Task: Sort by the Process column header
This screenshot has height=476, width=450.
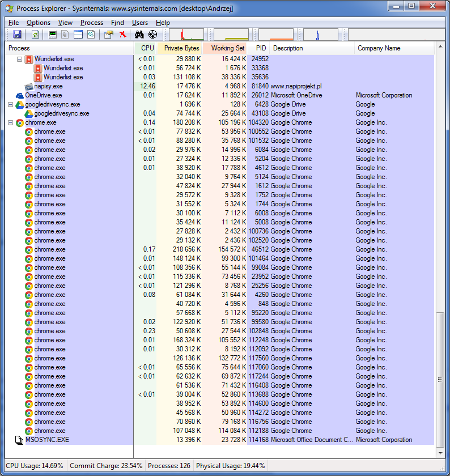Action: (x=70, y=48)
